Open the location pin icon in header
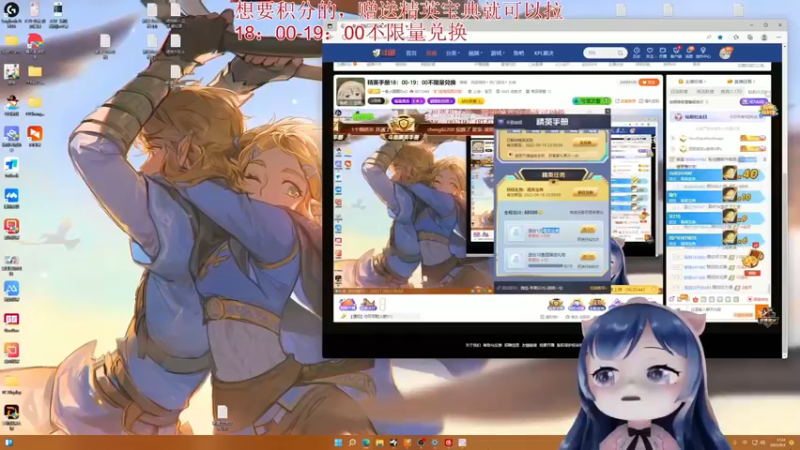Image resolution: width=800 pixels, height=450 pixels. (x=703, y=52)
